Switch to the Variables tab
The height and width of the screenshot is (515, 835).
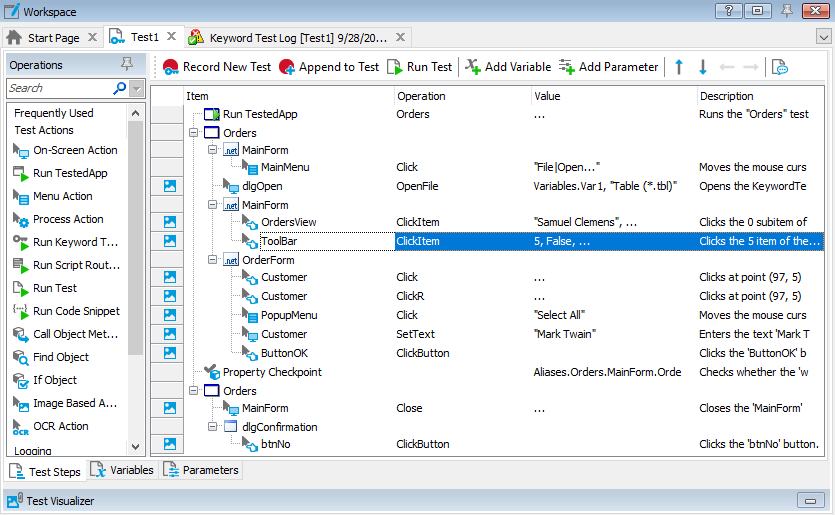click(123, 470)
